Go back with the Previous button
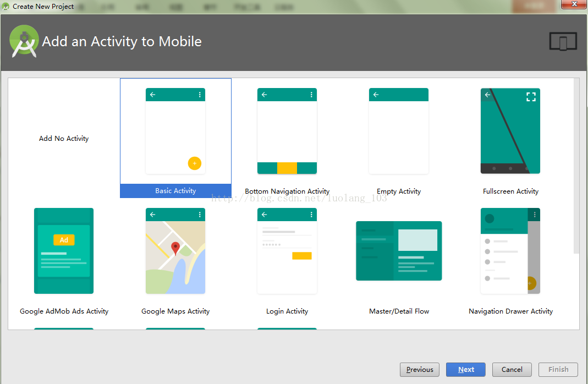588x384 pixels. (x=420, y=369)
